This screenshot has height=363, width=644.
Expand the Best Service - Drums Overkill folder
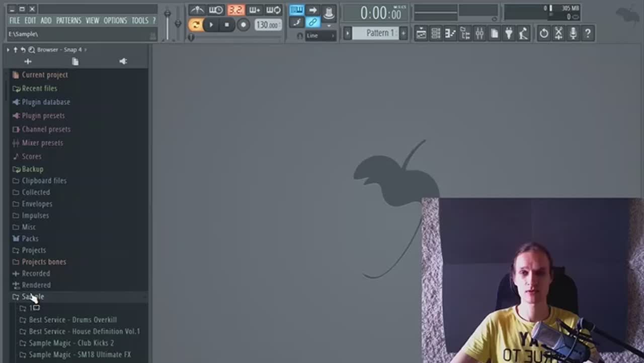pyautogui.click(x=72, y=320)
